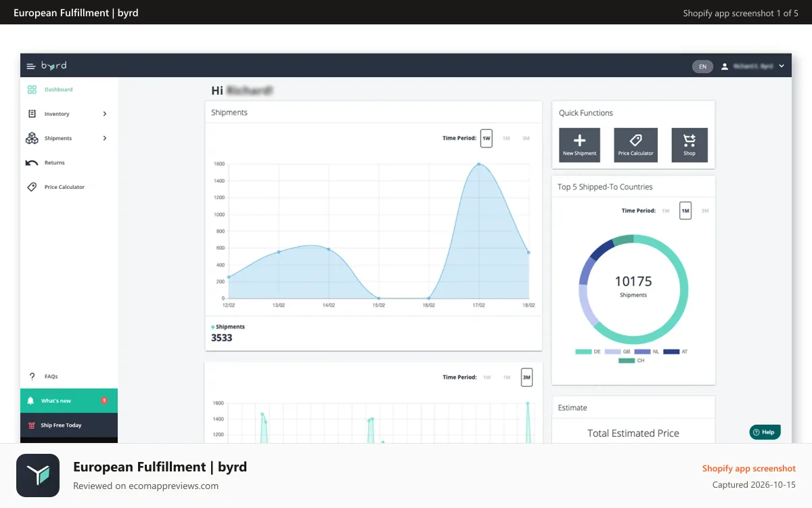Screen dimensions: 812x508
Task: Click the Ship Free Today banner
Action: (x=69, y=425)
